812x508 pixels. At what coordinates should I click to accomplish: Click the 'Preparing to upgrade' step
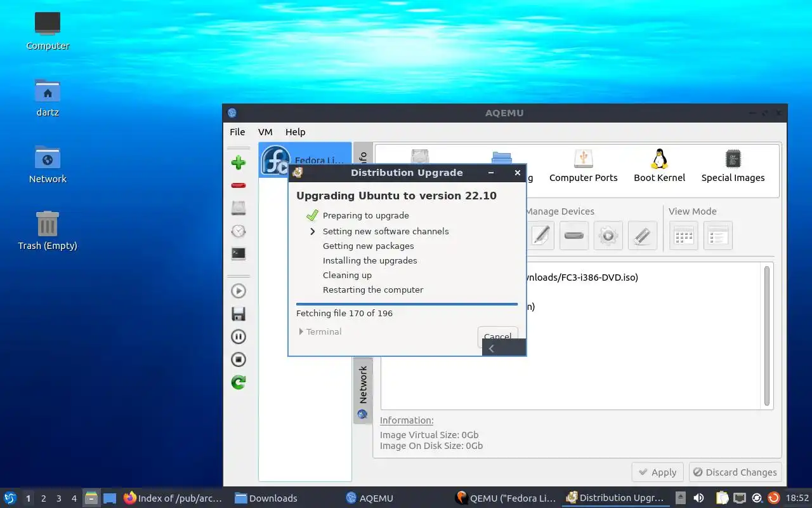(366, 215)
